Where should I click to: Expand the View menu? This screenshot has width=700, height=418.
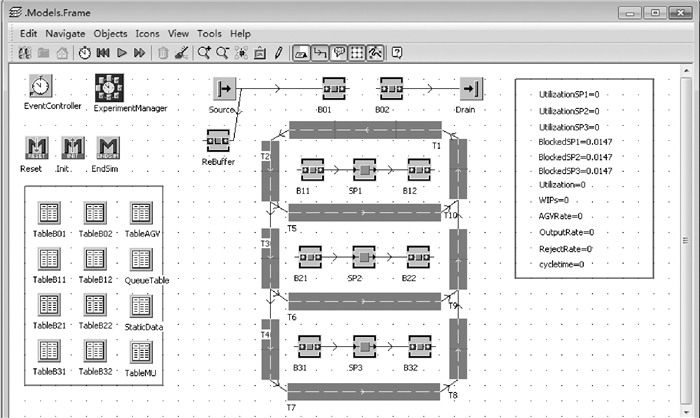point(178,33)
